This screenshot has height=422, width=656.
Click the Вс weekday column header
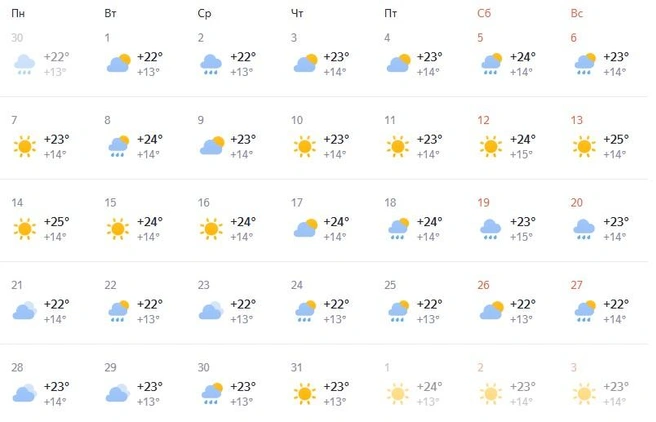(x=577, y=13)
